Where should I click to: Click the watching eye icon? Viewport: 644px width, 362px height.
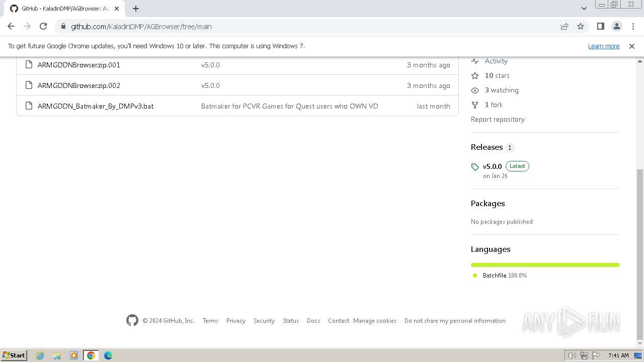[475, 90]
